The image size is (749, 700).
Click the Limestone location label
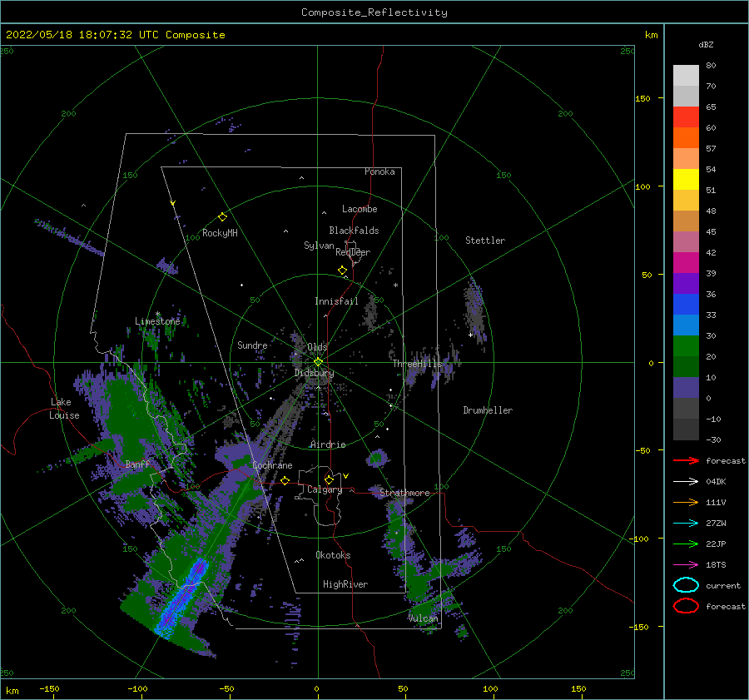pos(157,321)
